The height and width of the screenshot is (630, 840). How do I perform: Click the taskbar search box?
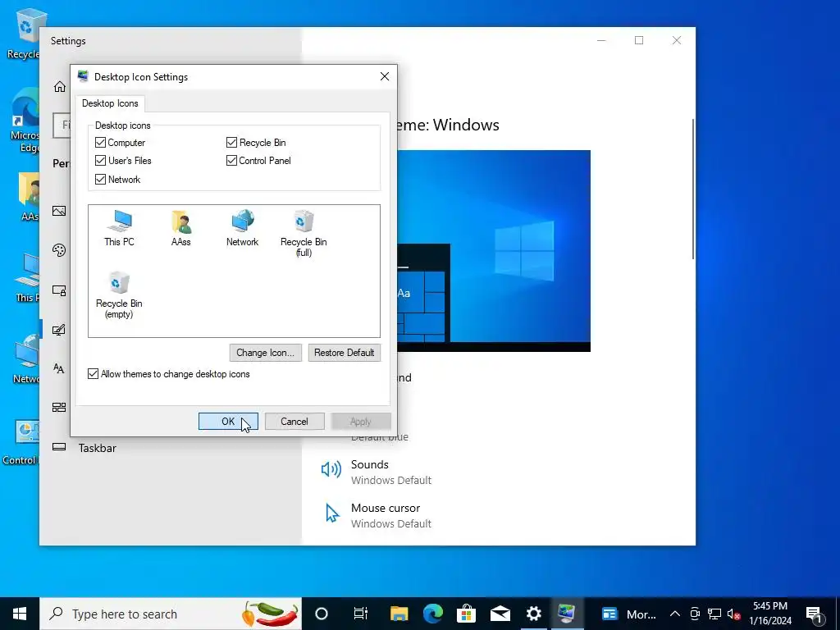[x=171, y=614]
